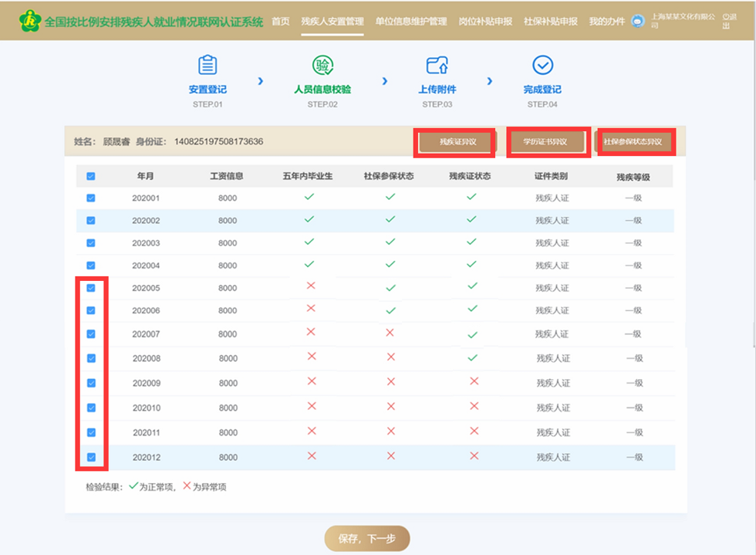Click the 退出 logout power icon
Viewport: 756px width, 555px height.
pyautogui.click(x=726, y=16)
